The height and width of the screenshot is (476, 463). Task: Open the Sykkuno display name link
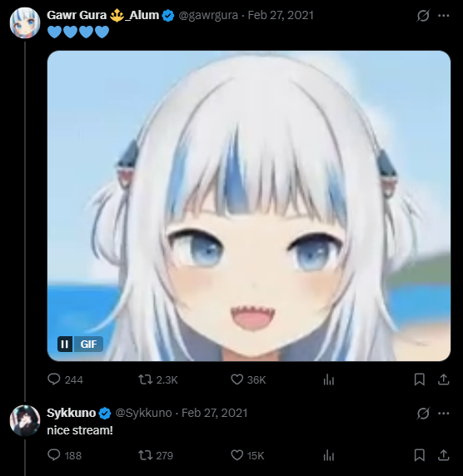[71, 413]
